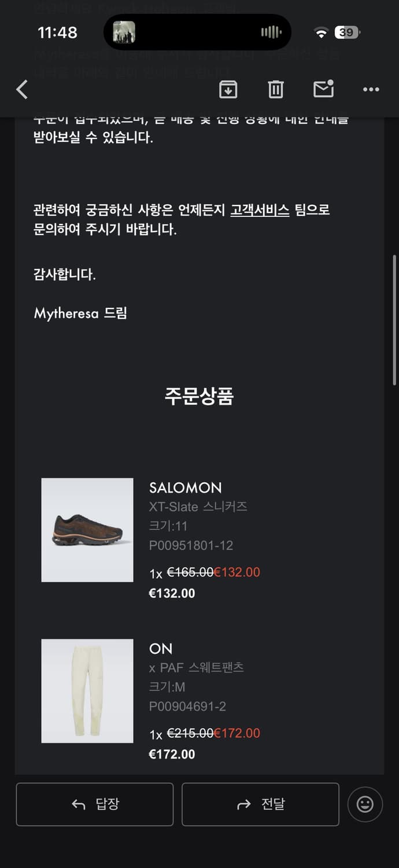Archive this email with the box icon
The image size is (399, 868).
pos(228,90)
